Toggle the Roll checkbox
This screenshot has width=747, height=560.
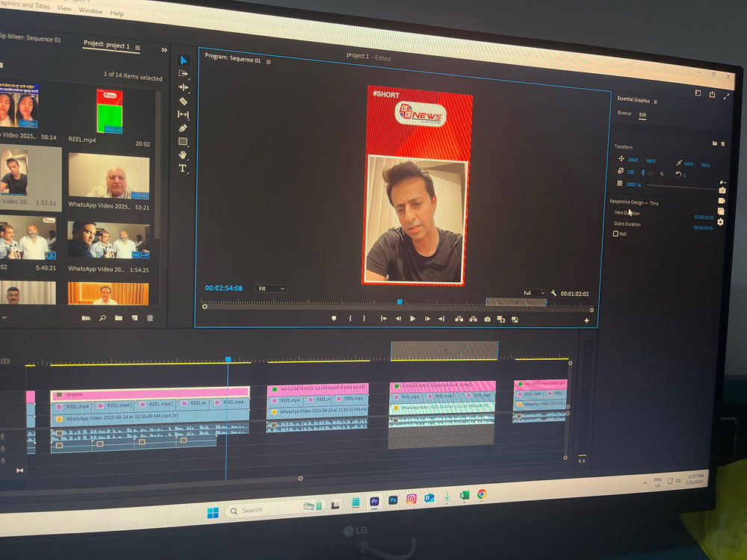[616, 234]
